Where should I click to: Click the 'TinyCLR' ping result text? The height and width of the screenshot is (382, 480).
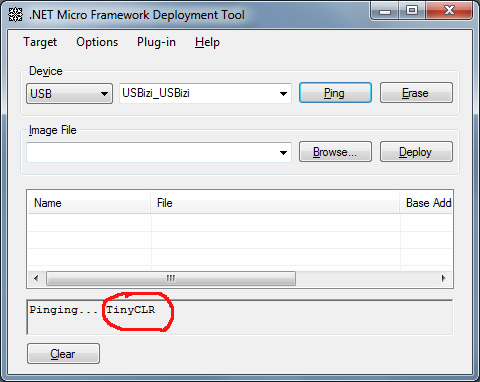(131, 310)
